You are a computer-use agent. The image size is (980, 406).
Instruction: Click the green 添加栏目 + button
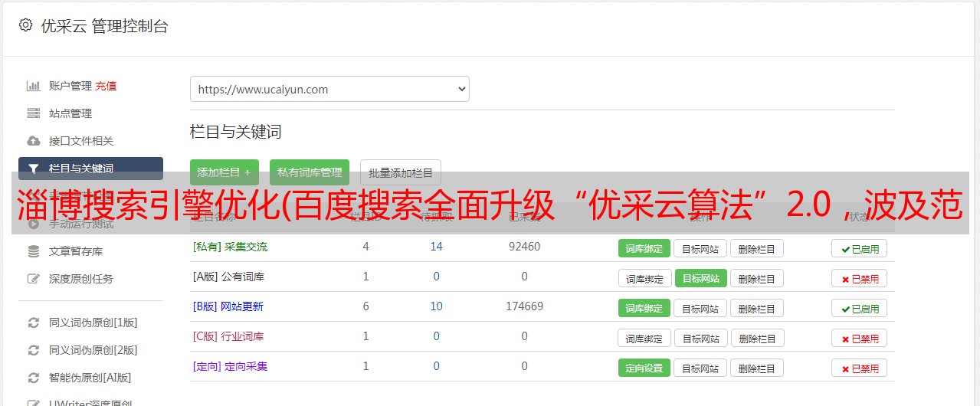point(225,172)
